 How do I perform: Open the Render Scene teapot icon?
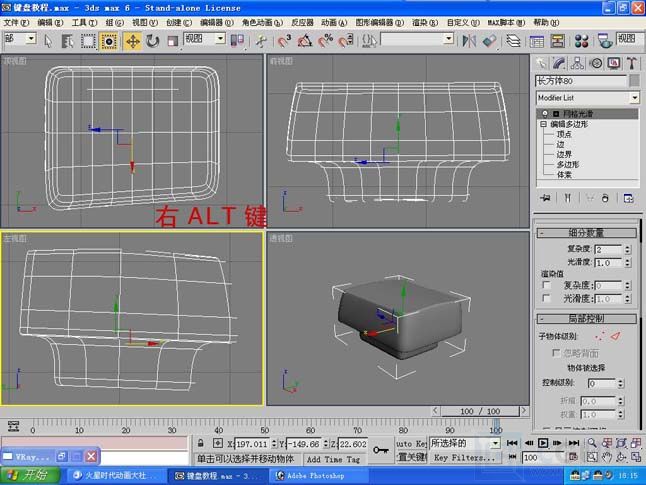pyautogui.click(x=605, y=41)
